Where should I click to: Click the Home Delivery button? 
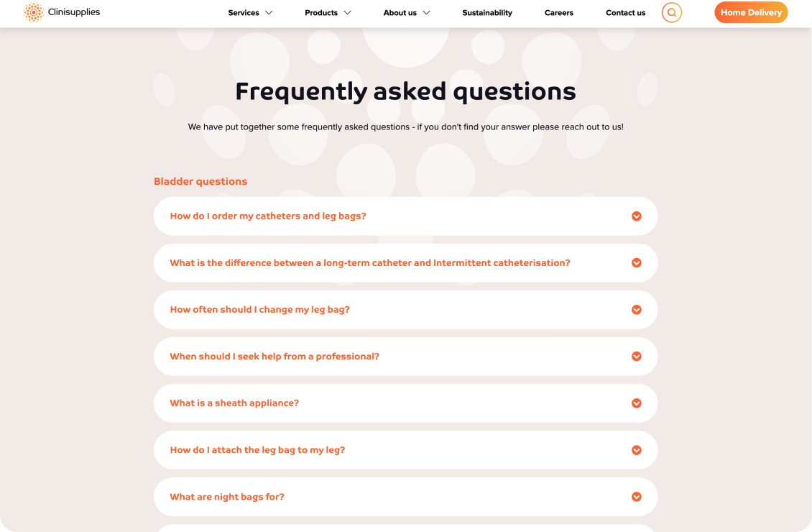(x=751, y=12)
